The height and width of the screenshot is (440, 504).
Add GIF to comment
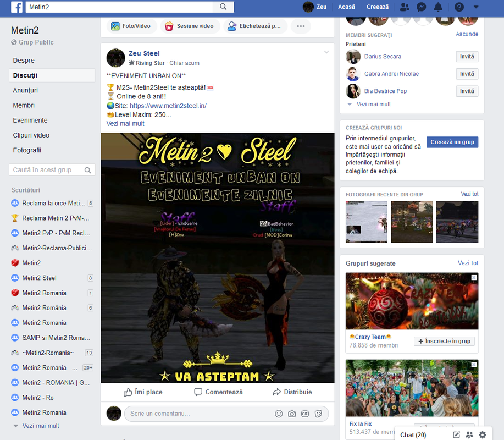[305, 414]
